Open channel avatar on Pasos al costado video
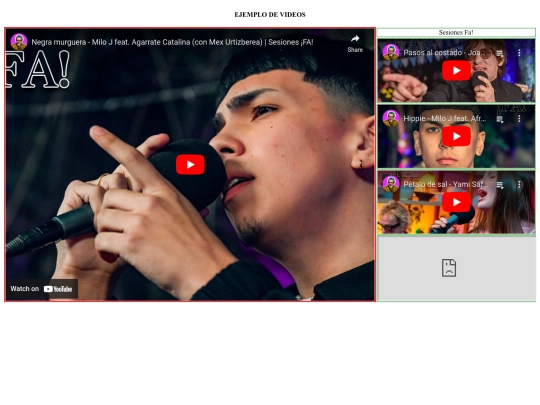Image resolution: width=540 pixels, height=405 pixels. click(391, 52)
